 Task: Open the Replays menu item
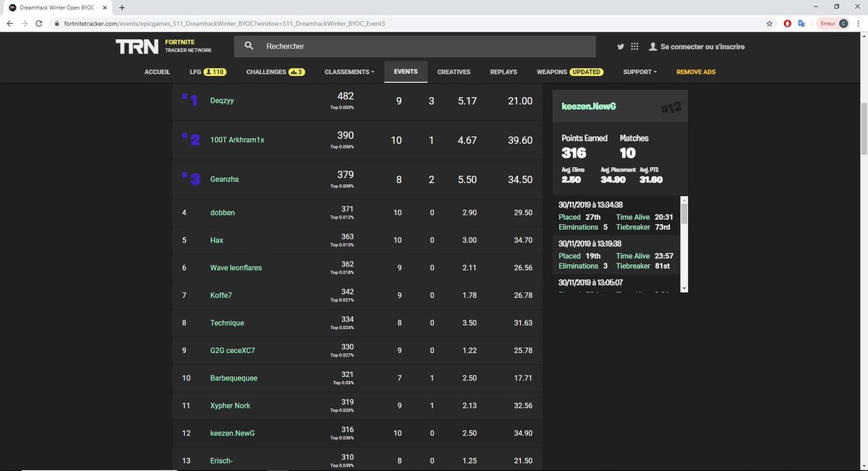tap(503, 72)
